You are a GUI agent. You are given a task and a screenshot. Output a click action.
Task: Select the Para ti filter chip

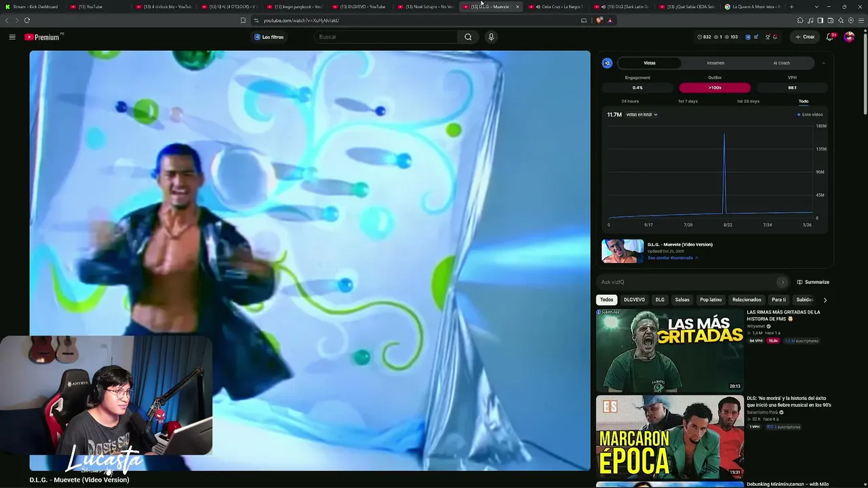coord(778,300)
